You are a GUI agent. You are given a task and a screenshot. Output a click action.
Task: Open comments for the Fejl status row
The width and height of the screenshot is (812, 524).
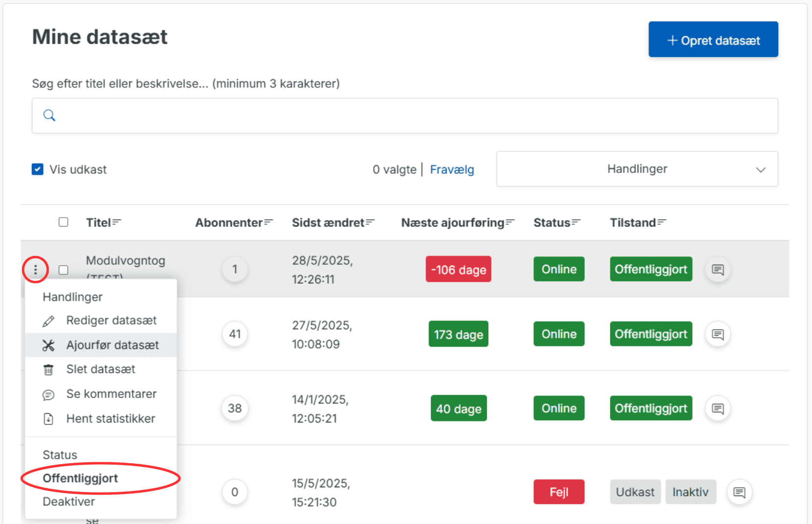point(739,492)
